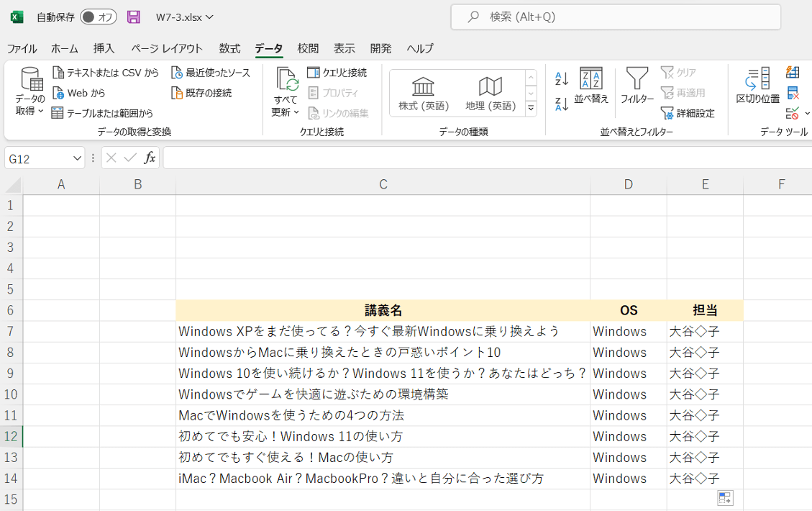Select the 講義名 header cell

tap(383, 310)
